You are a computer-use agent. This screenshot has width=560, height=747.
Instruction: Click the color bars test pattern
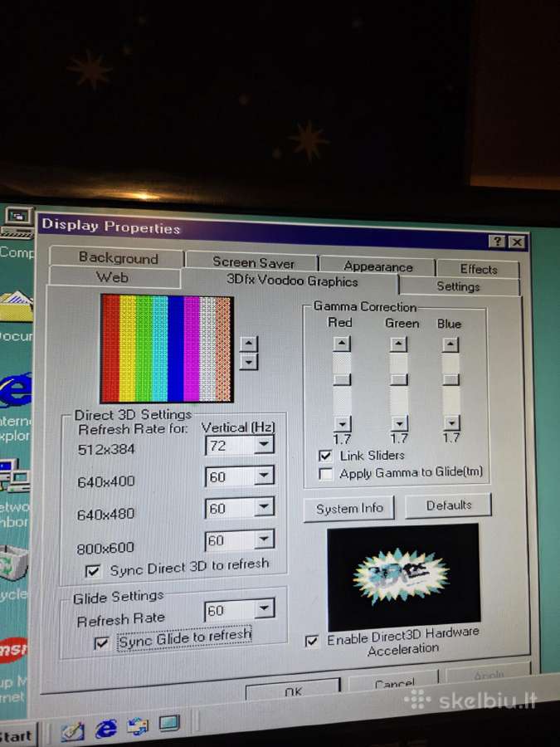(x=167, y=349)
